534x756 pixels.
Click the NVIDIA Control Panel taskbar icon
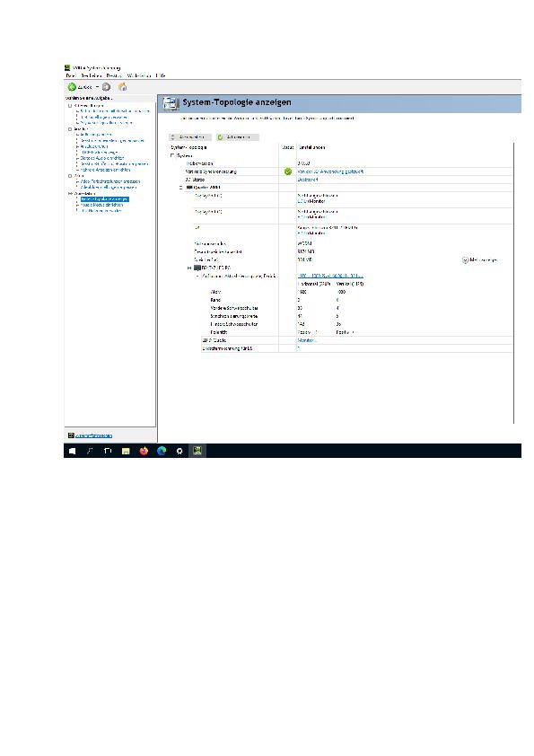tap(197, 451)
